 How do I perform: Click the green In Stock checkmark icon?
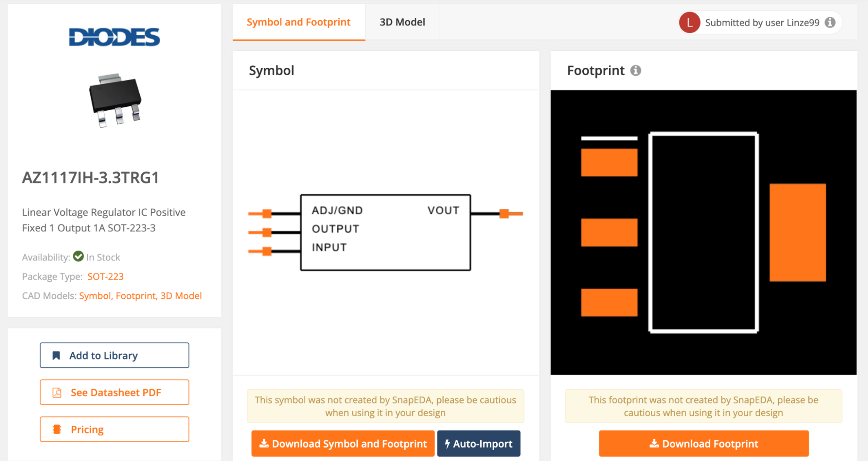click(x=78, y=257)
